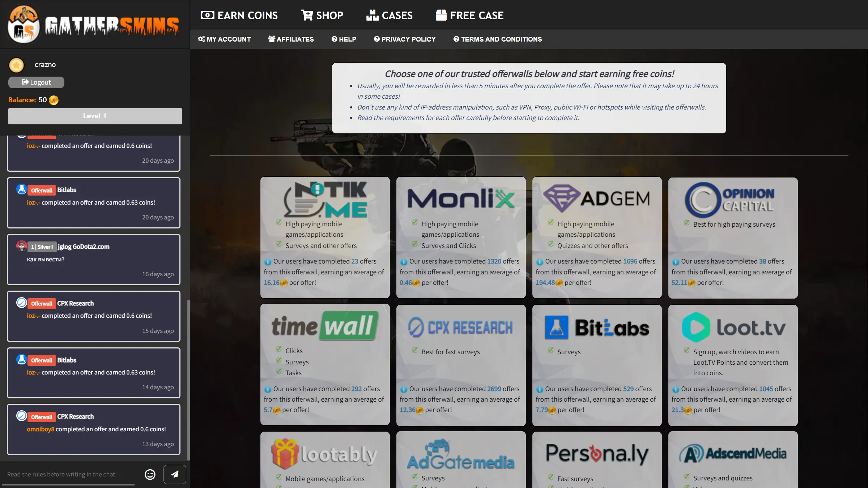Open My Account

click(x=224, y=39)
